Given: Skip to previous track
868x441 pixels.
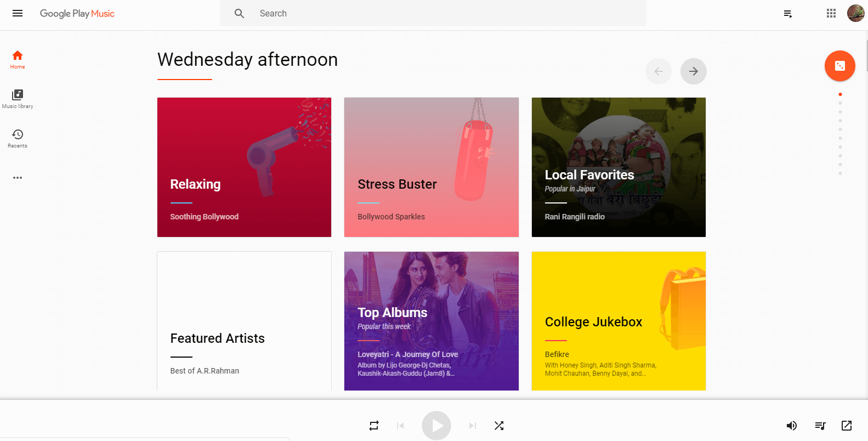Looking at the screenshot, I should pos(400,426).
